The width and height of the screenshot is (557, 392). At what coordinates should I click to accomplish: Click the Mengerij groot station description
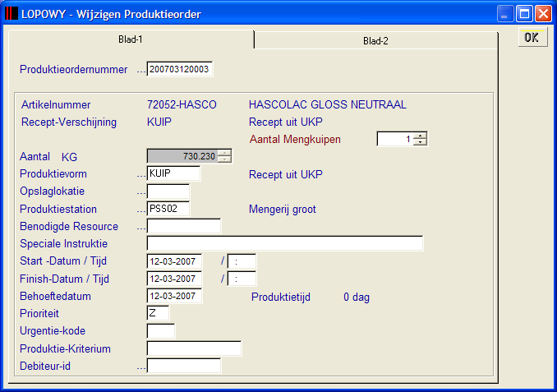pos(283,209)
